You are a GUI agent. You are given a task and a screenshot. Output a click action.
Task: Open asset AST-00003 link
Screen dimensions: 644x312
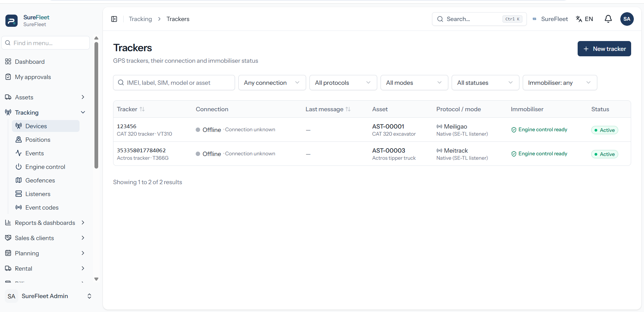(x=389, y=151)
